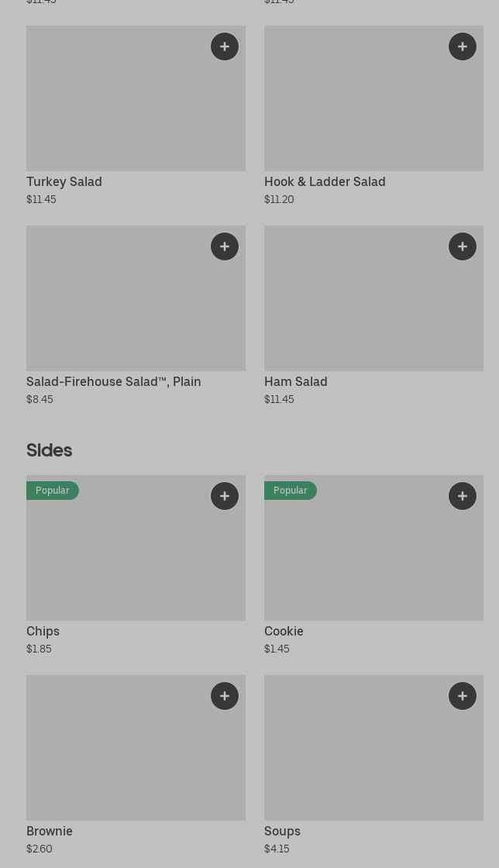Image resolution: width=499 pixels, height=868 pixels.
Task: Click the Chips item name
Action: coord(43,631)
